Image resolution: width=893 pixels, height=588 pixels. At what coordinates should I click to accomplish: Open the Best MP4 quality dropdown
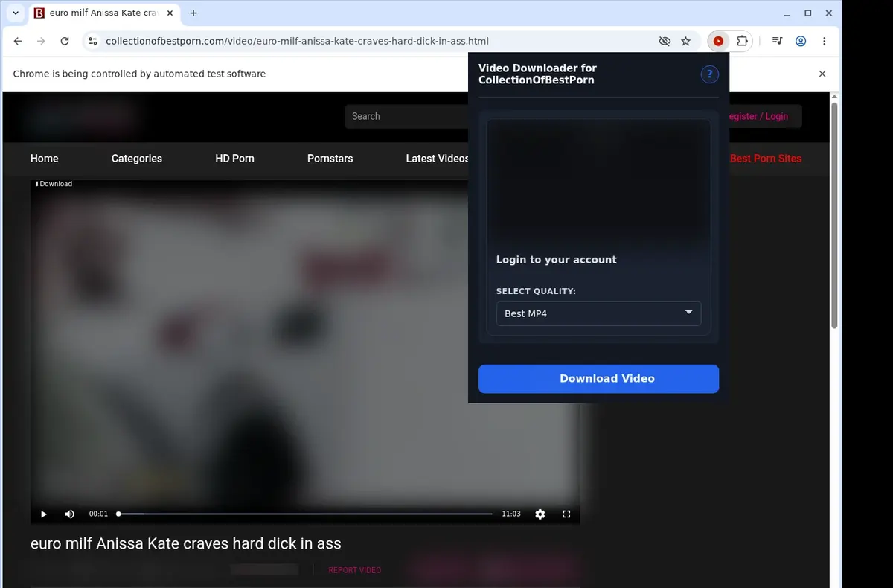pos(598,313)
